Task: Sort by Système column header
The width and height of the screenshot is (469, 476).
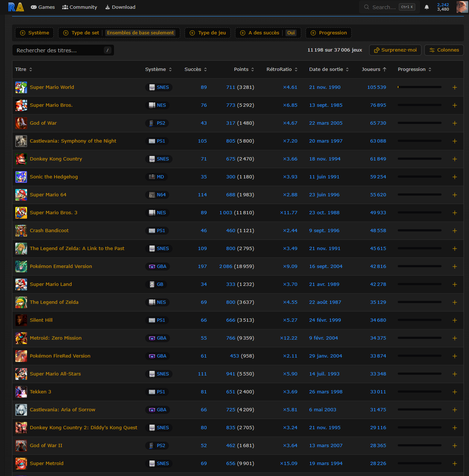Action: [159, 69]
